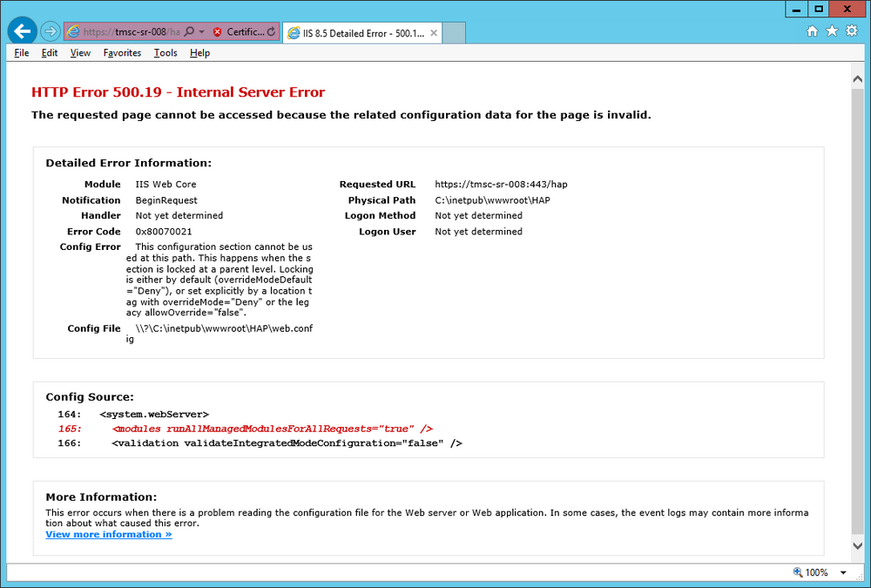Image resolution: width=871 pixels, height=588 pixels.
Task: Open the Edit menu
Action: point(50,53)
